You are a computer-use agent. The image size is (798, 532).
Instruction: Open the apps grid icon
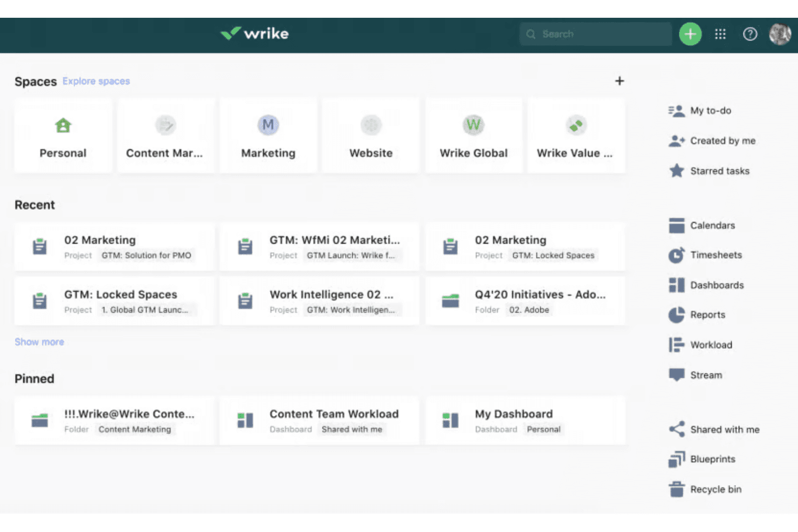tap(720, 34)
